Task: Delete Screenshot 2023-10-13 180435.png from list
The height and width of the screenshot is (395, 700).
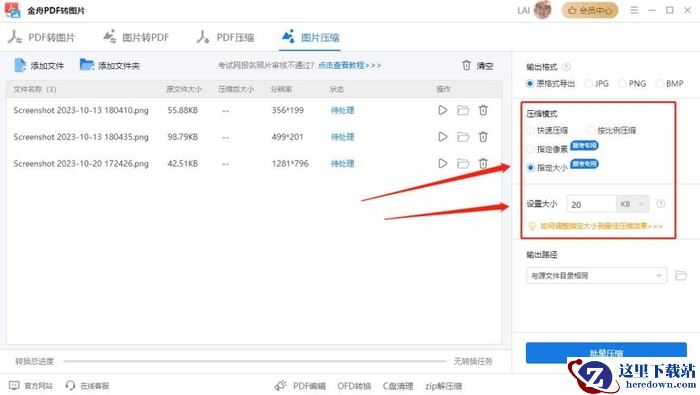Action: pos(483,137)
